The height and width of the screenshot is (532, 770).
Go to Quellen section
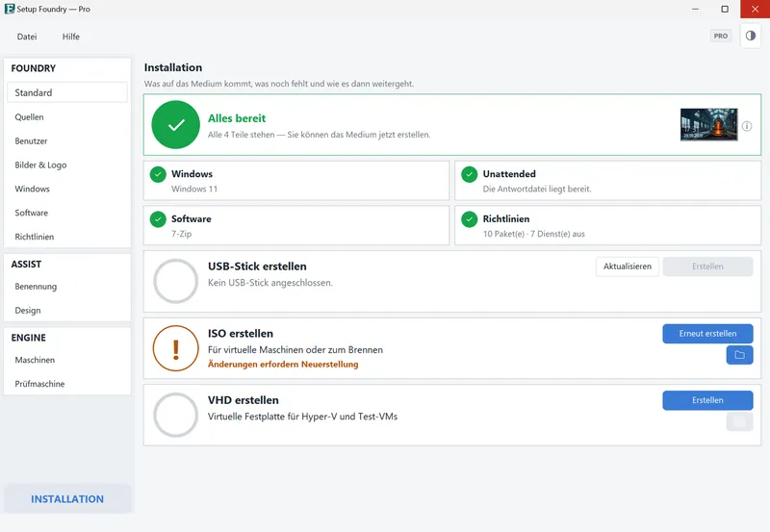[x=67, y=116]
